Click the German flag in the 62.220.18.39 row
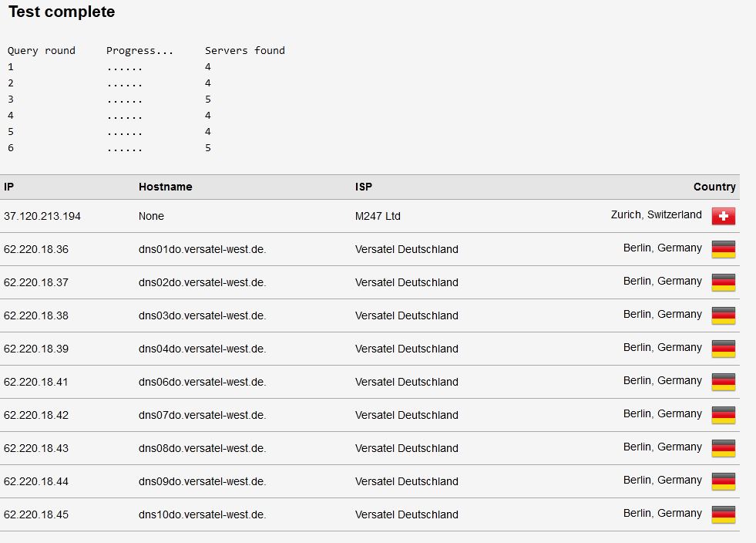Screen dimensions: 756x543 coord(723,349)
